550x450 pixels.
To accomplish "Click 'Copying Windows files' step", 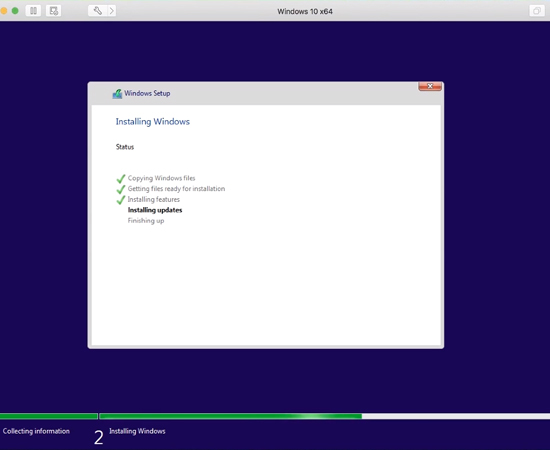I will [x=161, y=178].
